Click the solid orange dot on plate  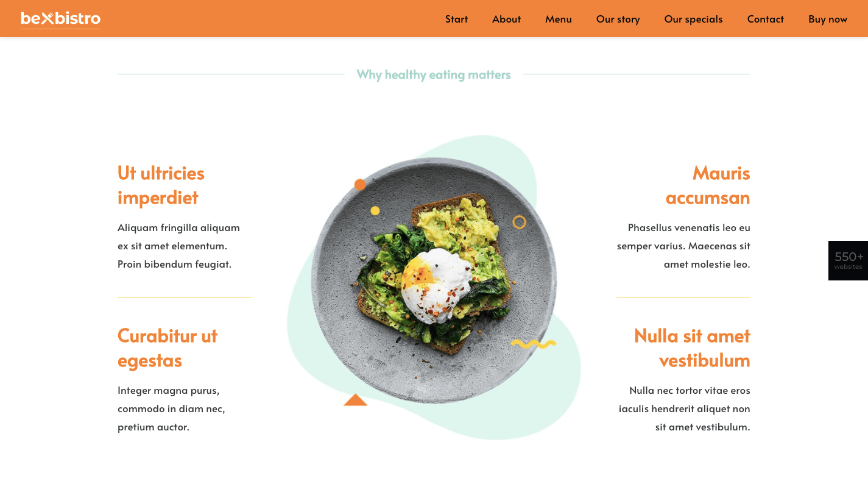coord(360,185)
